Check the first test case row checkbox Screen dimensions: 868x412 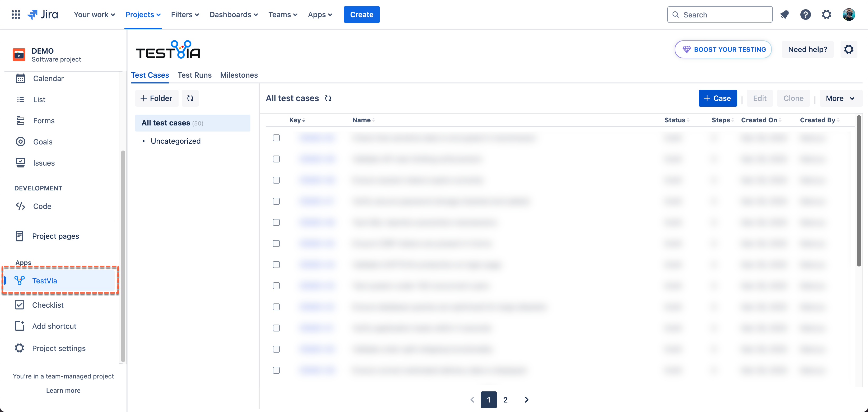coord(276,138)
